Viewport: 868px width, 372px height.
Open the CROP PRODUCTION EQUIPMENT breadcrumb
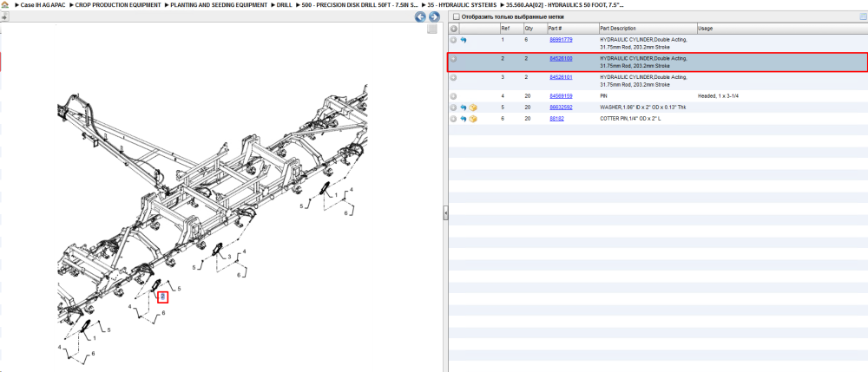pos(119,4)
